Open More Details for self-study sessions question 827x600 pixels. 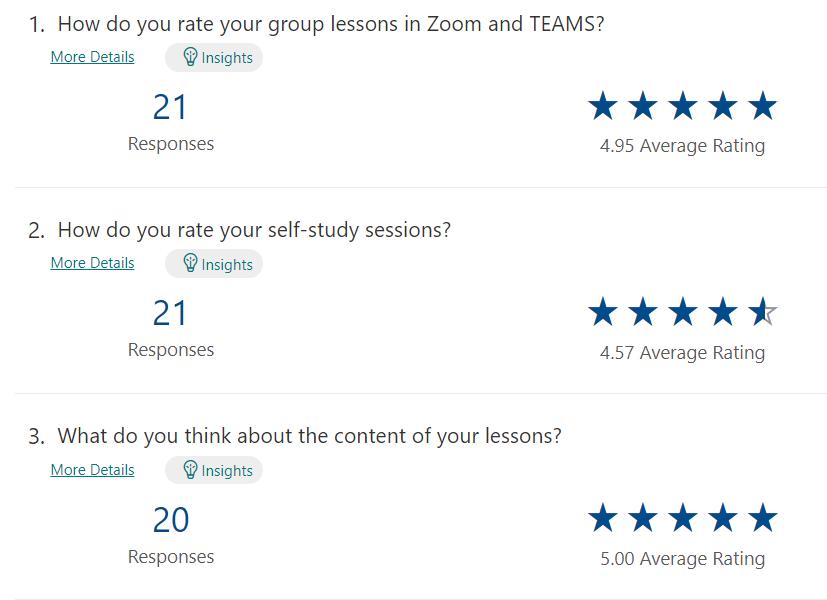point(92,263)
